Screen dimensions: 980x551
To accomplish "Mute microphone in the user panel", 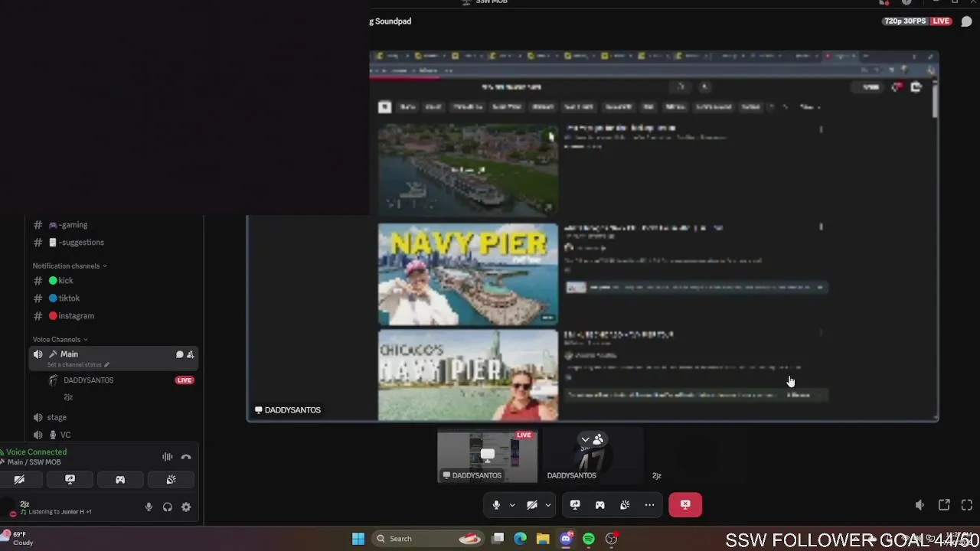I will tap(149, 507).
